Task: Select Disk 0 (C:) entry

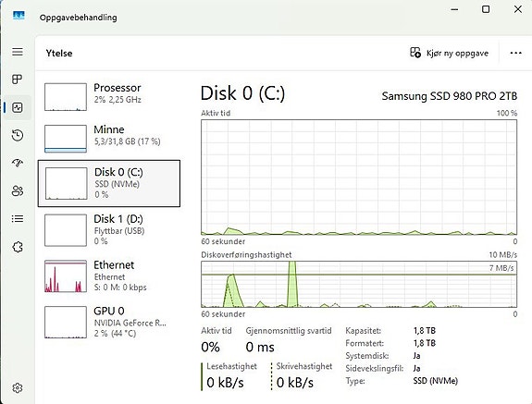Action: tap(109, 183)
